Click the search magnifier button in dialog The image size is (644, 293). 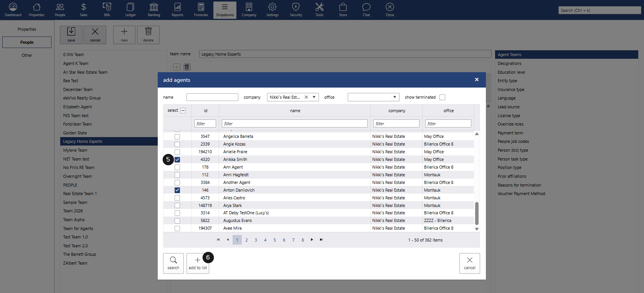point(173,263)
